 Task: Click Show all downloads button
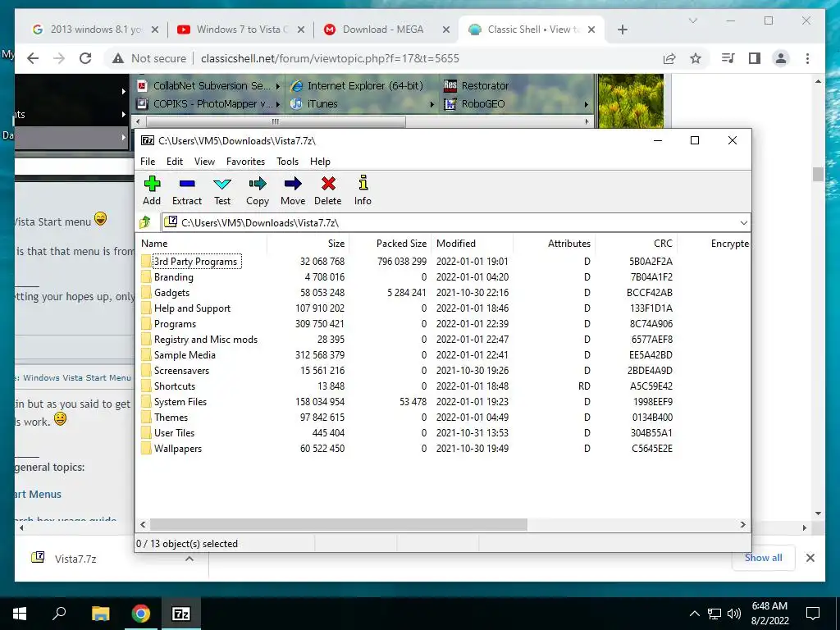click(764, 558)
